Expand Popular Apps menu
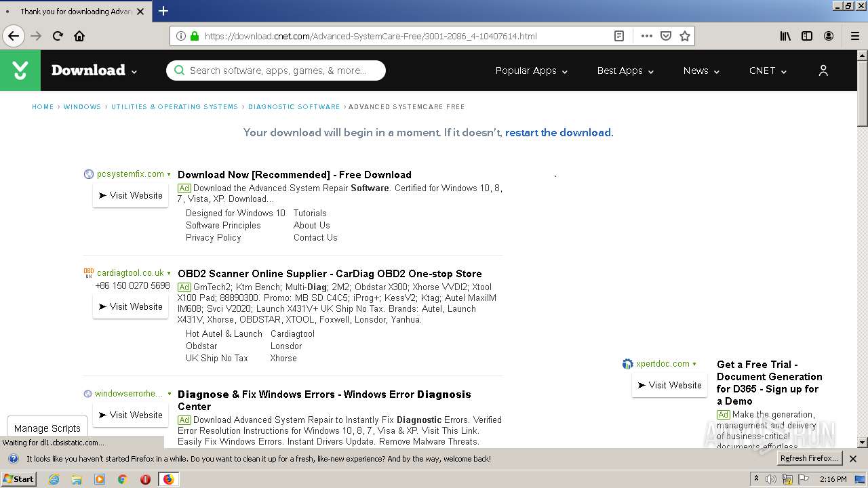Screen dimensions: 868x488 tap(531, 70)
